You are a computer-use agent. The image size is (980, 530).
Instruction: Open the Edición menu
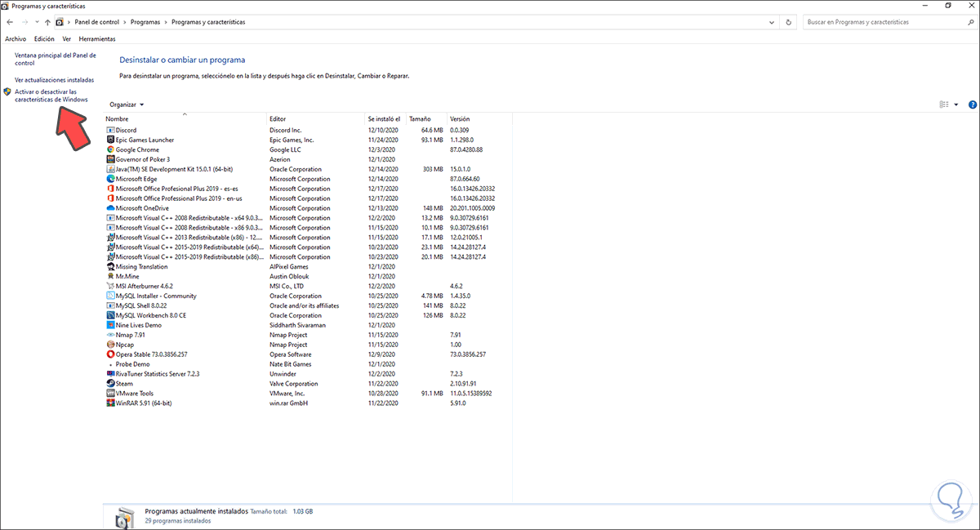[44, 38]
